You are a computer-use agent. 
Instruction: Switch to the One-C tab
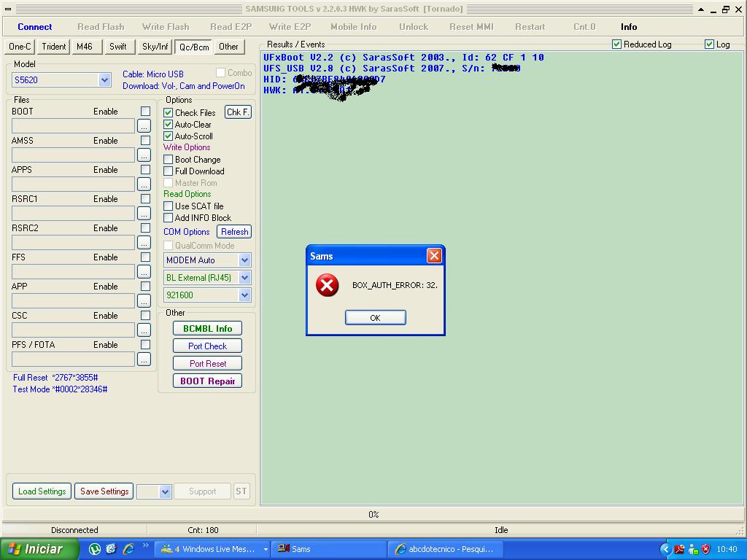click(x=20, y=47)
